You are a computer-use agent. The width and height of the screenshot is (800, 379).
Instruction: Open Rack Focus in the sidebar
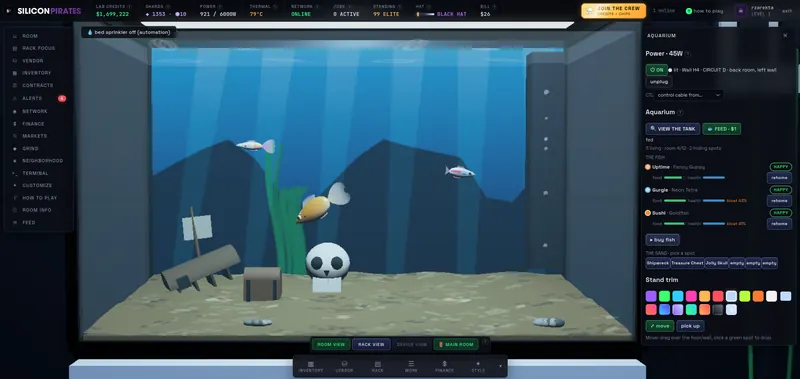pos(38,48)
